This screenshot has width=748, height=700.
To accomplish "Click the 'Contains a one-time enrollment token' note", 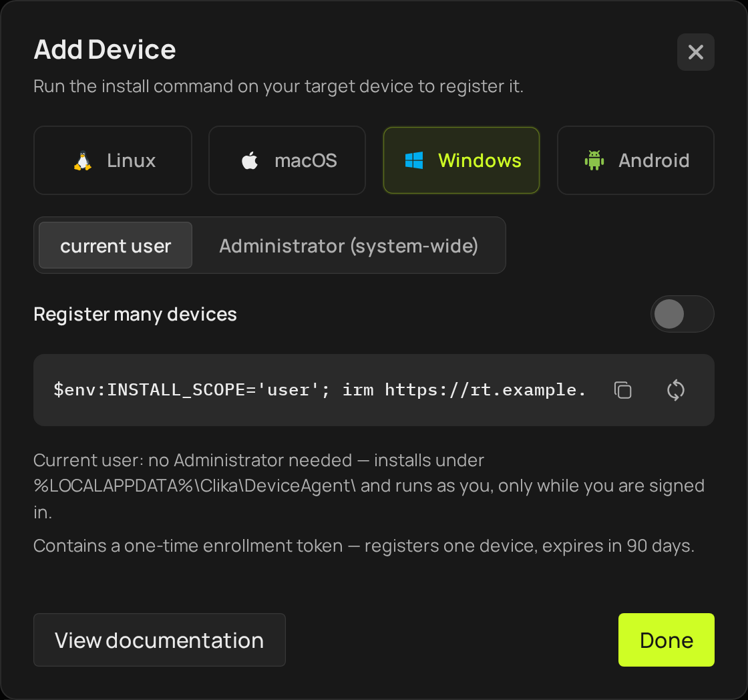I will click(364, 546).
